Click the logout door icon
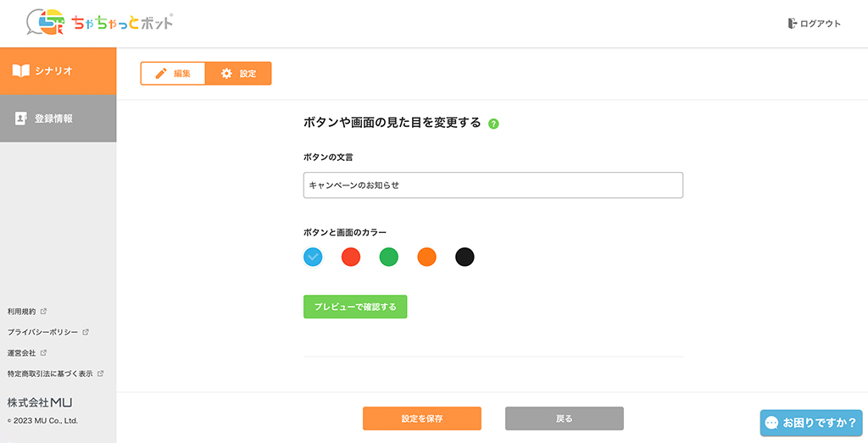The width and height of the screenshot is (868, 443). 792,24
